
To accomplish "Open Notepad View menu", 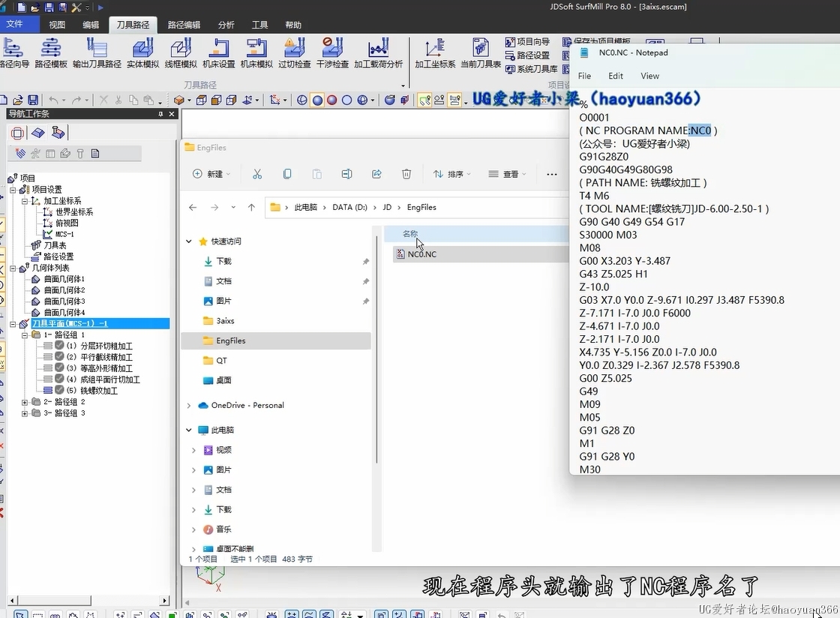I will coord(649,76).
